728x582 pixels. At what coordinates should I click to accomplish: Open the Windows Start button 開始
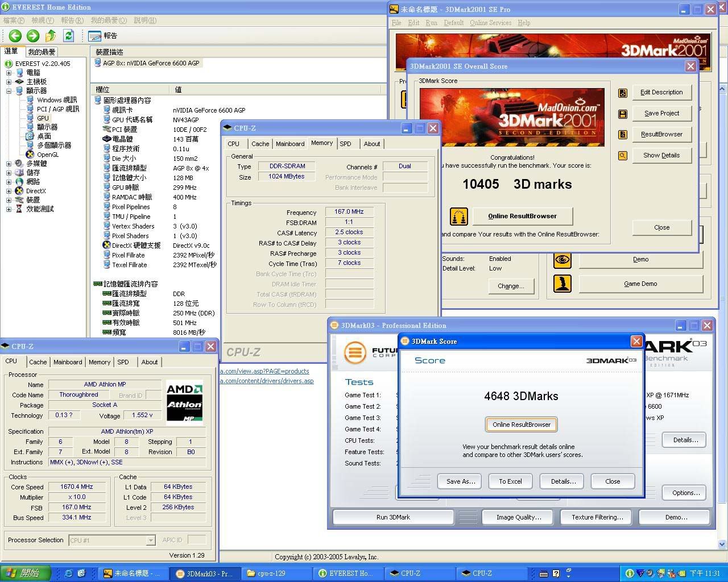click(x=26, y=573)
